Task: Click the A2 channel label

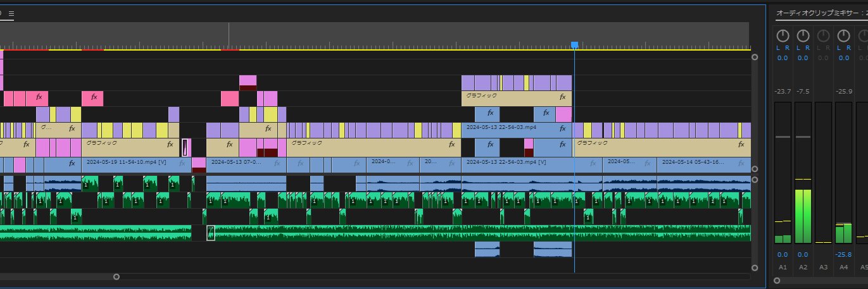Action: [803, 267]
